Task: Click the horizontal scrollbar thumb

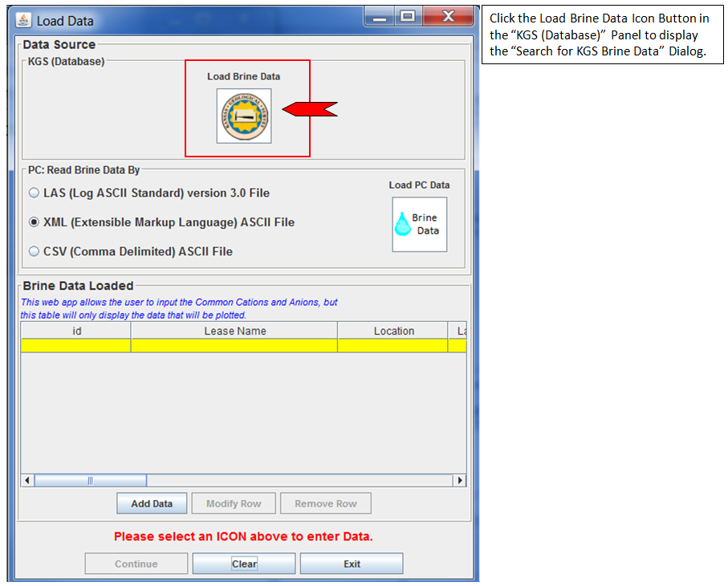Action: coord(91,480)
